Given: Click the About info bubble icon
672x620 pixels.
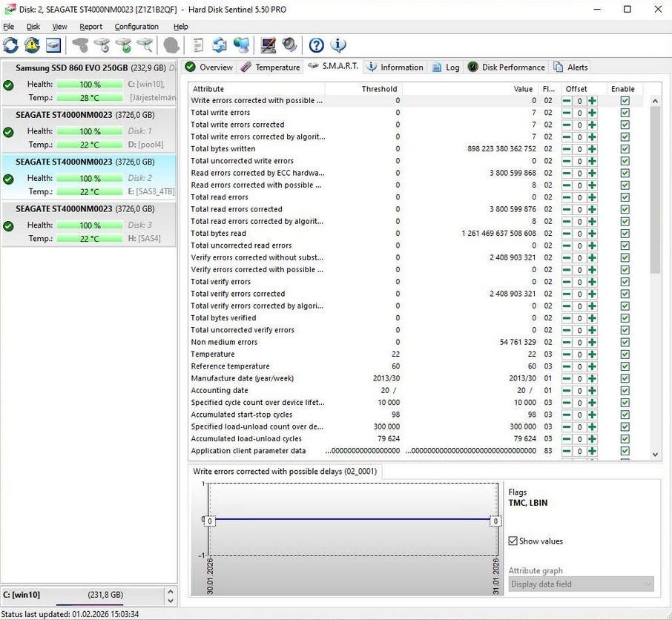Looking at the screenshot, I should tap(338, 45).
